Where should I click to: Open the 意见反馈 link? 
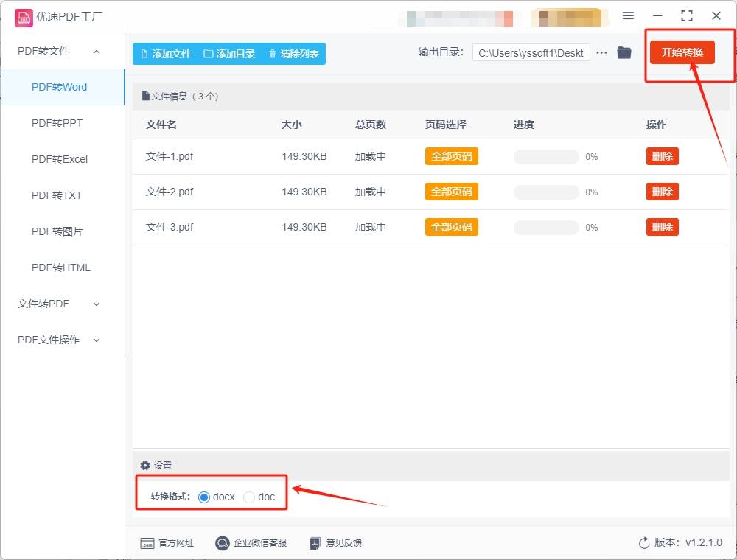click(343, 543)
